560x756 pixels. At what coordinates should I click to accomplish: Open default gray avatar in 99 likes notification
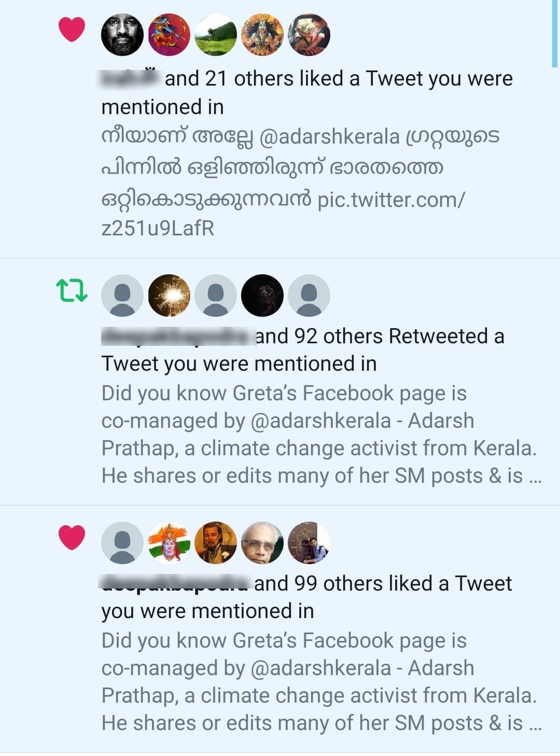[122, 542]
